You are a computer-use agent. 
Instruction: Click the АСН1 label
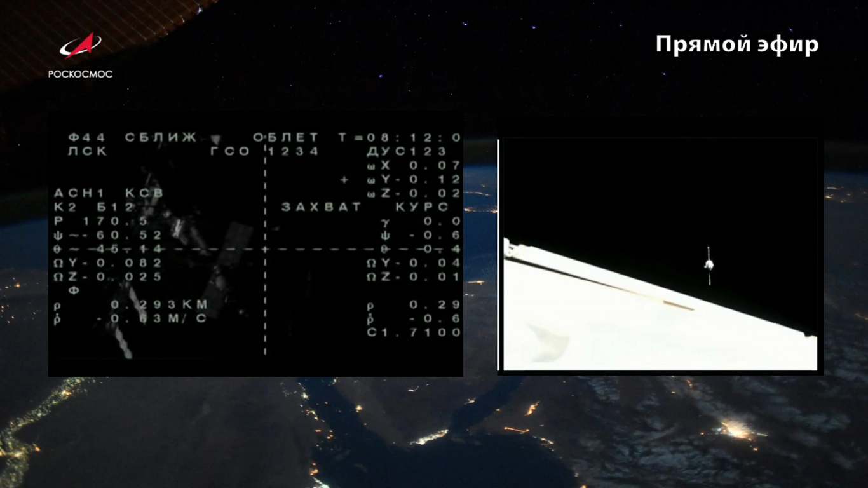click(80, 193)
